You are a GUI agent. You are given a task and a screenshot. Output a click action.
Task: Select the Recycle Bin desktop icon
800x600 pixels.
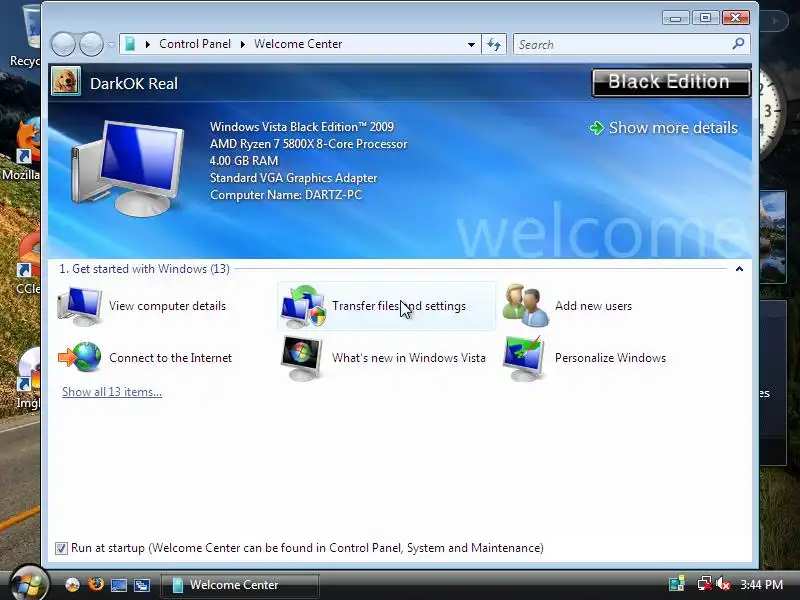click(26, 36)
